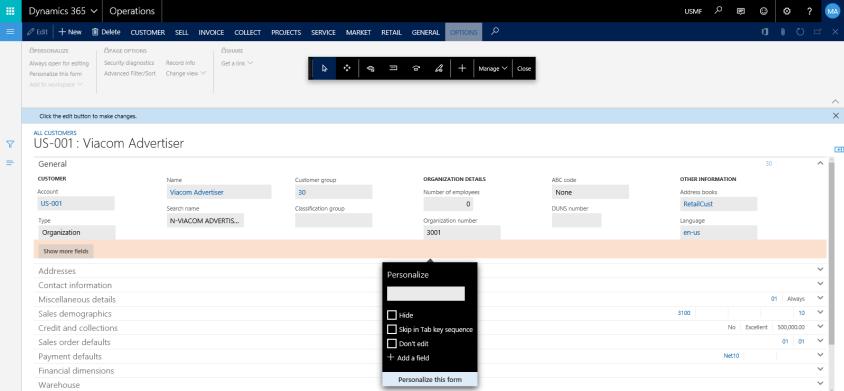Collapse the ribbon with the up chevron
The image size is (844, 391).
click(835, 101)
